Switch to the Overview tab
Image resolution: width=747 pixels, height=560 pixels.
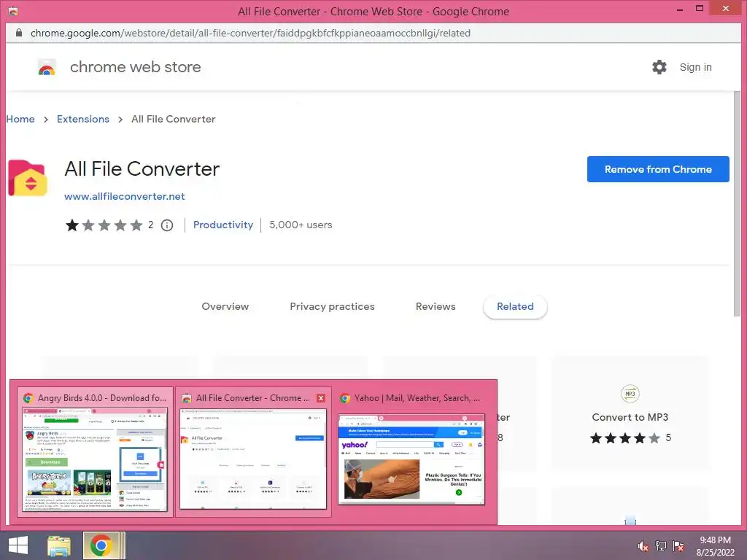click(x=225, y=307)
